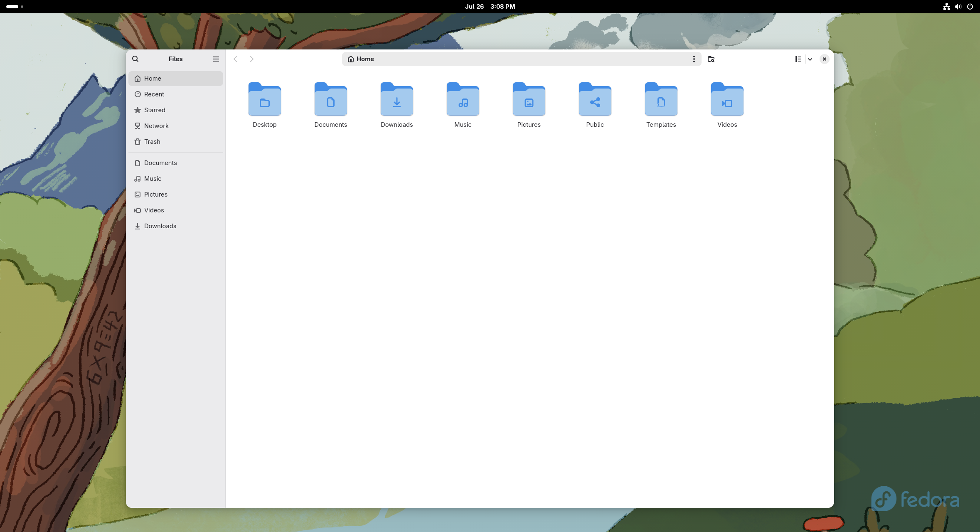Image resolution: width=980 pixels, height=532 pixels.
Task: Open the Files hamburger main menu
Action: click(216, 59)
